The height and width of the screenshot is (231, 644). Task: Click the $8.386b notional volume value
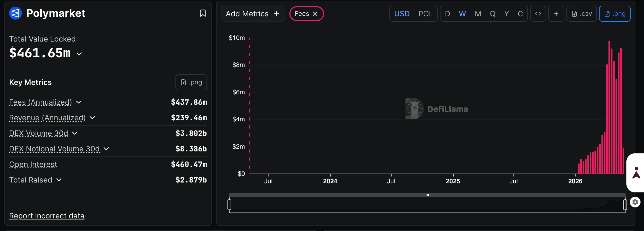coord(191,149)
